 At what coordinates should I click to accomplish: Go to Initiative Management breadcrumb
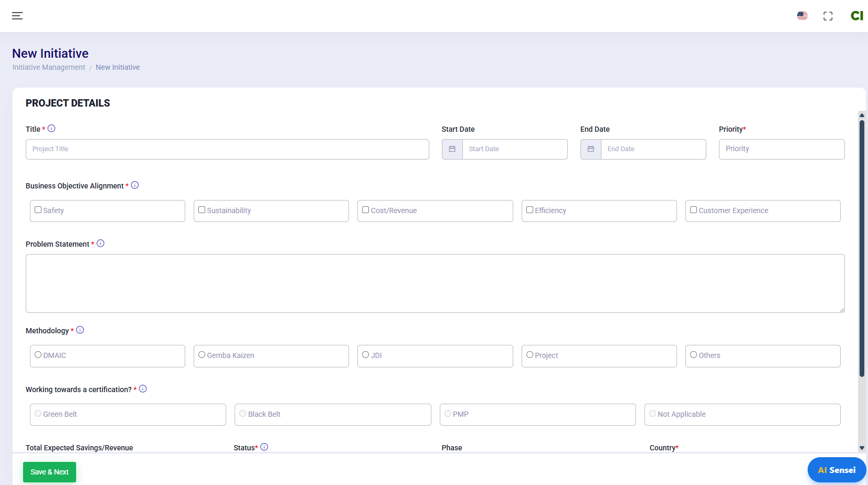[49, 67]
